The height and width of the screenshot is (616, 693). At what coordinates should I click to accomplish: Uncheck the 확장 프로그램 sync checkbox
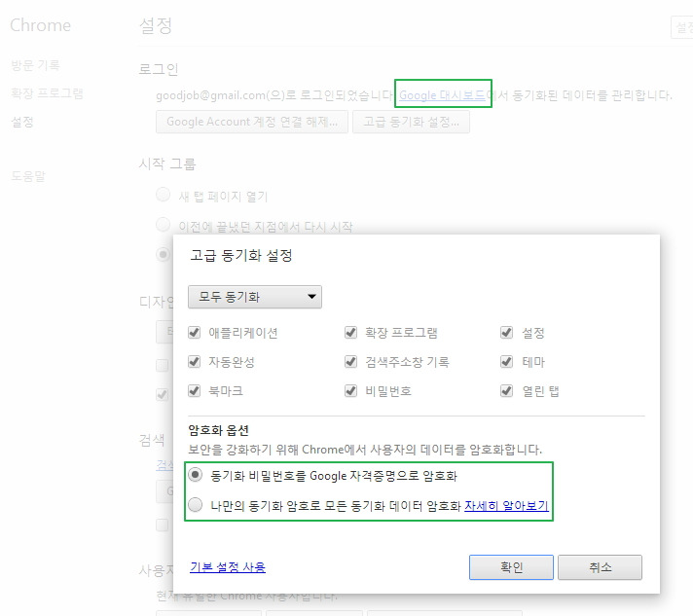tap(351, 332)
